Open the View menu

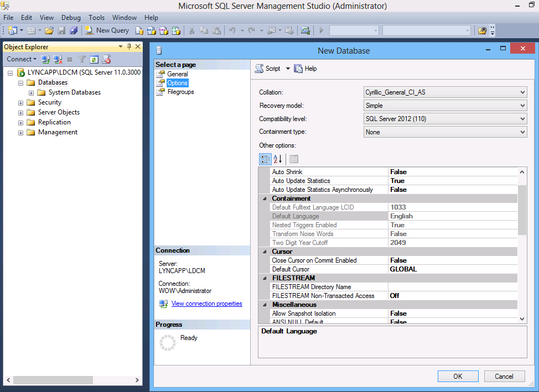[46, 18]
